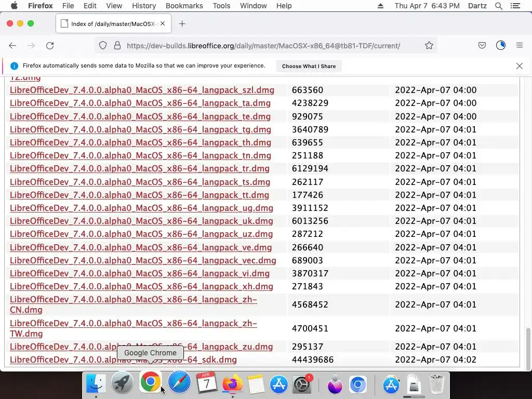Open the Window menu

tap(253, 6)
